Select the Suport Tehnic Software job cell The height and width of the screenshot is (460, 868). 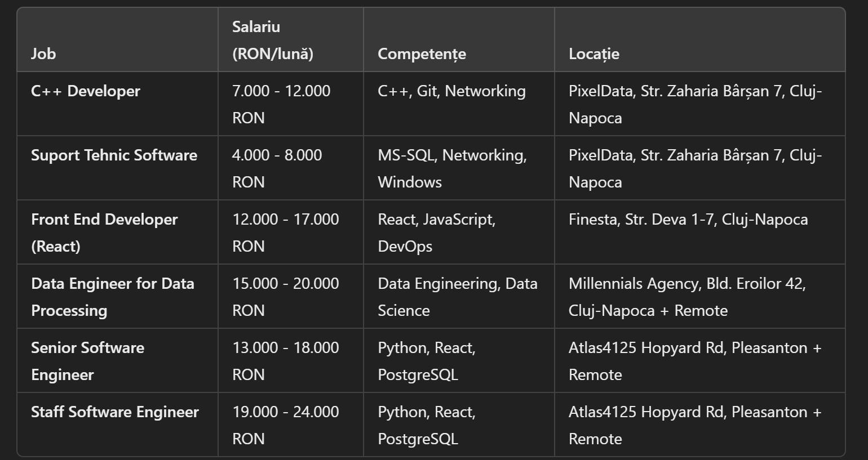point(114,155)
